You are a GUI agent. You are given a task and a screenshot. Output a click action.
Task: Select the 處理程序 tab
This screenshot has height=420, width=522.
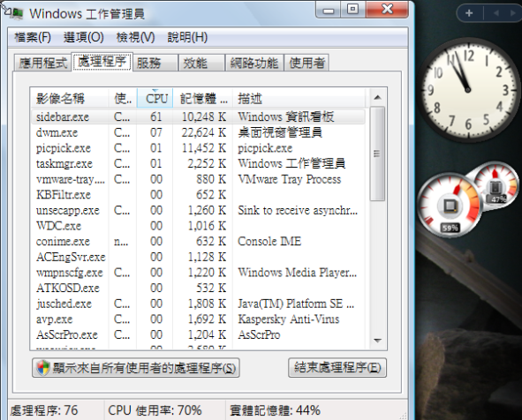click(102, 62)
